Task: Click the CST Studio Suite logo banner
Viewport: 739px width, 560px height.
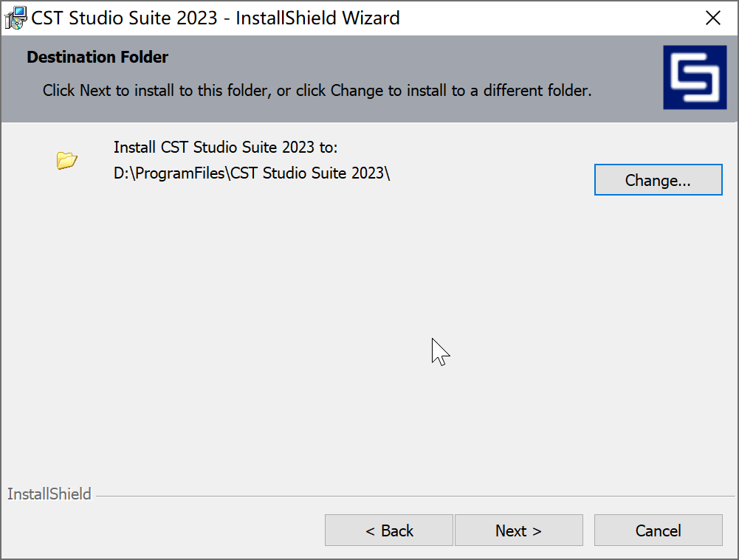Action: click(694, 78)
